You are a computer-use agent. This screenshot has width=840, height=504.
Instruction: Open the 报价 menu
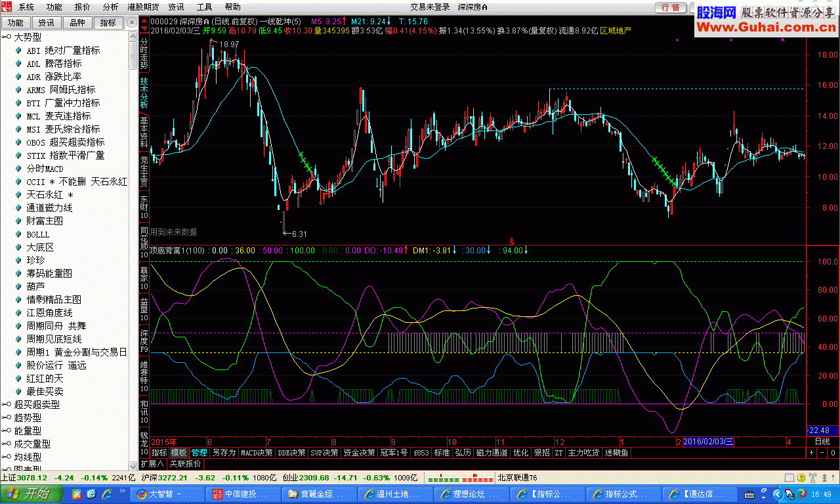[83, 7]
